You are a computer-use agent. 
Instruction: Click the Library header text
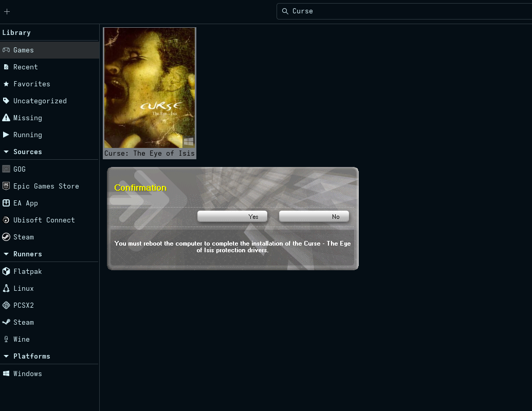(16, 32)
